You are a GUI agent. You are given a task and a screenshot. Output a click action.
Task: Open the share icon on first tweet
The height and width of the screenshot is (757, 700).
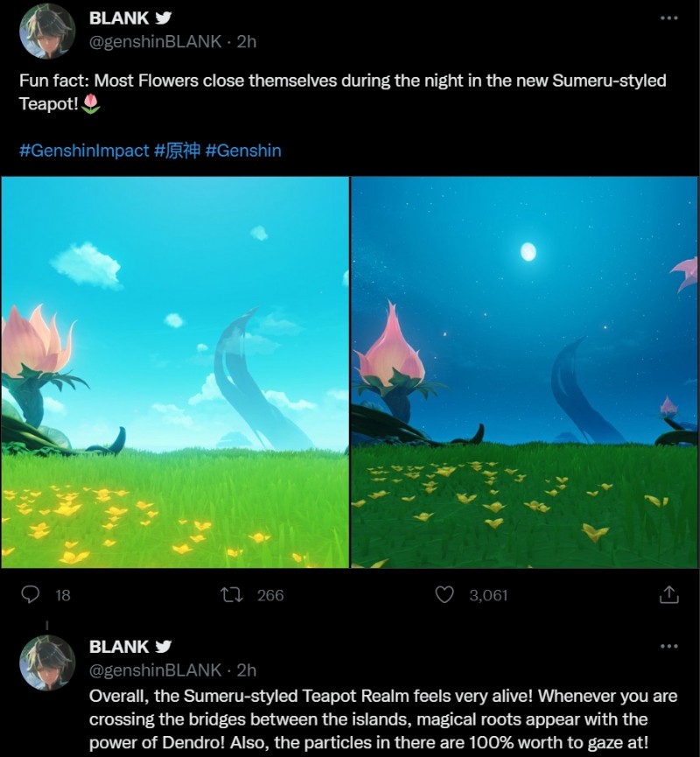[668, 595]
